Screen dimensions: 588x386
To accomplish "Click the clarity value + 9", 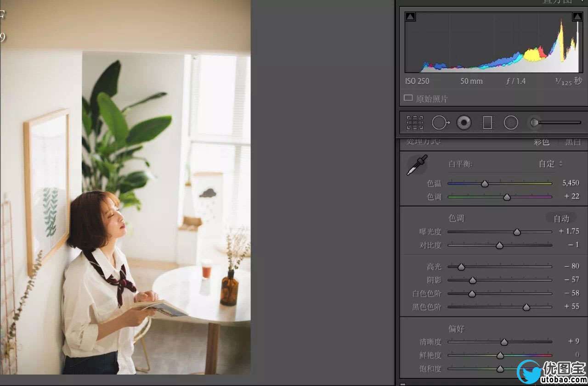I will click(x=574, y=341).
